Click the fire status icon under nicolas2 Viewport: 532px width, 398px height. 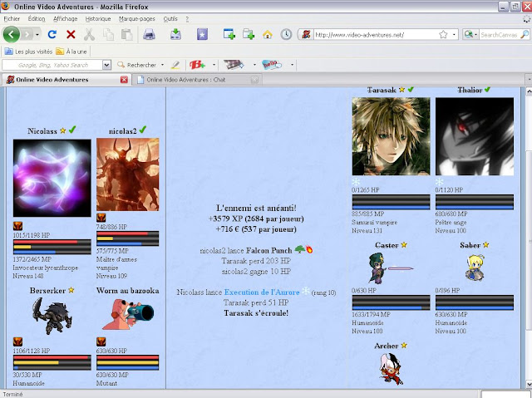(101, 218)
